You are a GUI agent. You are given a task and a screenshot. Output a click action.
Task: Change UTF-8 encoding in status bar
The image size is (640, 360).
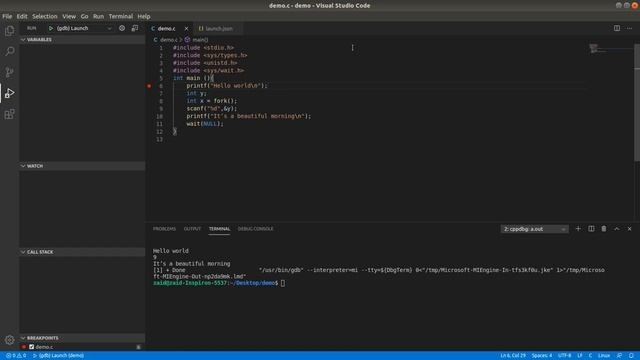pos(564,356)
